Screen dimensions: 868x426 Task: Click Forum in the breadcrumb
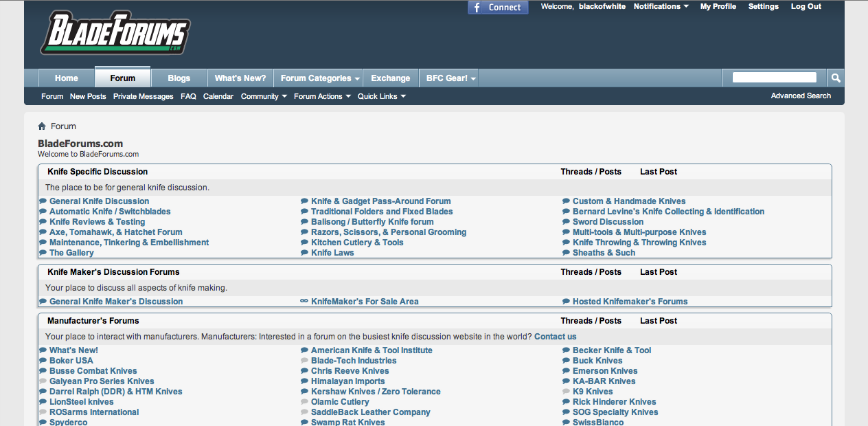click(x=63, y=126)
